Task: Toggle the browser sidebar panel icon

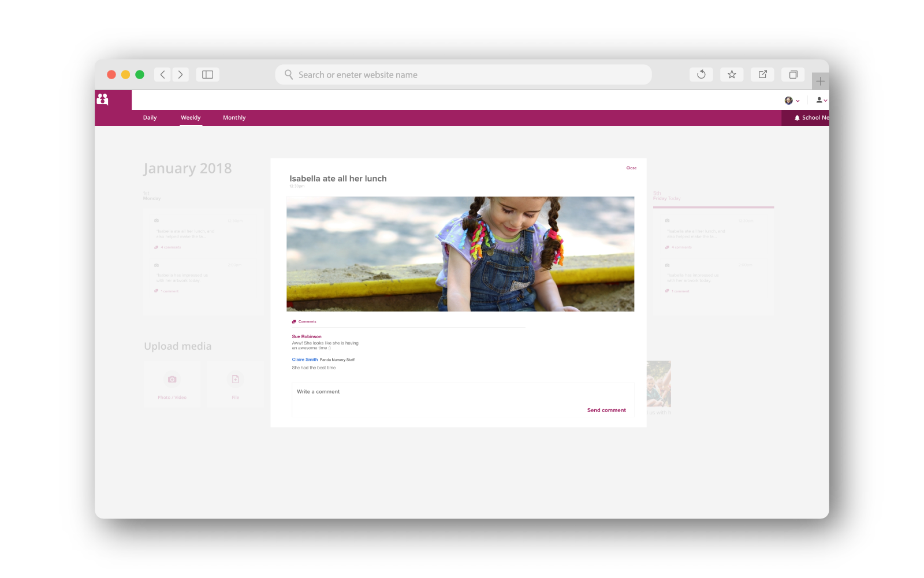Action: pyautogui.click(x=207, y=75)
